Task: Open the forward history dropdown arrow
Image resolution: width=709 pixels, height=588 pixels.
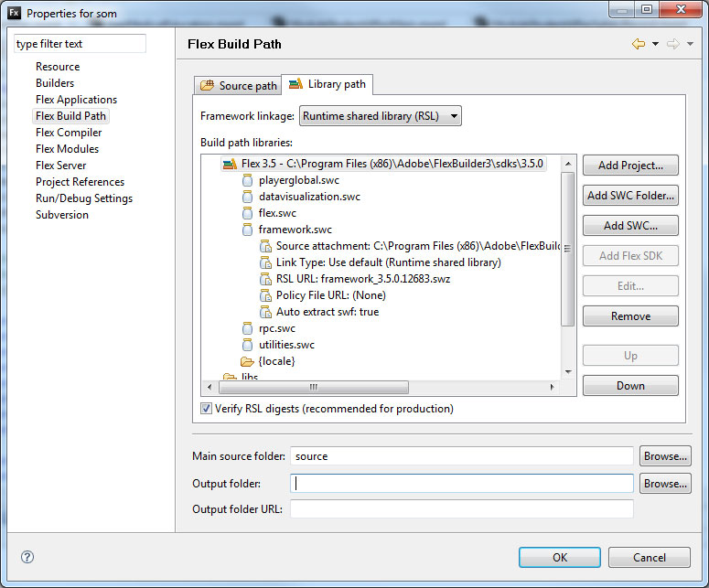Action: (690, 44)
